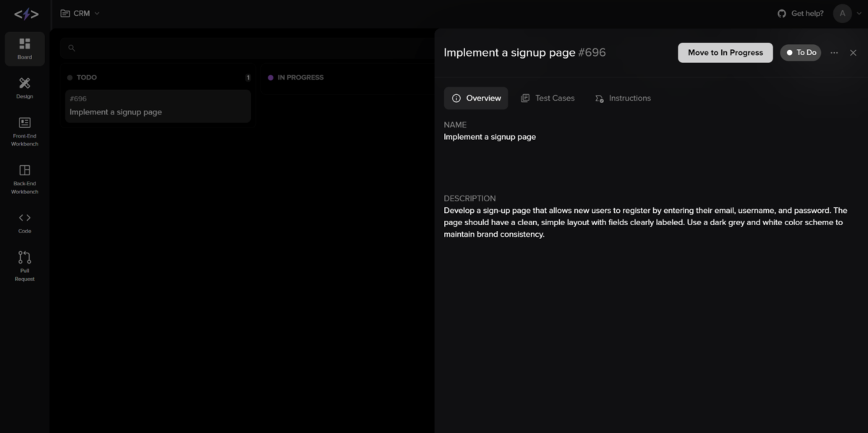Switch to the Test Cases tab
The image size is (868, 433).
tap(548, 98)
